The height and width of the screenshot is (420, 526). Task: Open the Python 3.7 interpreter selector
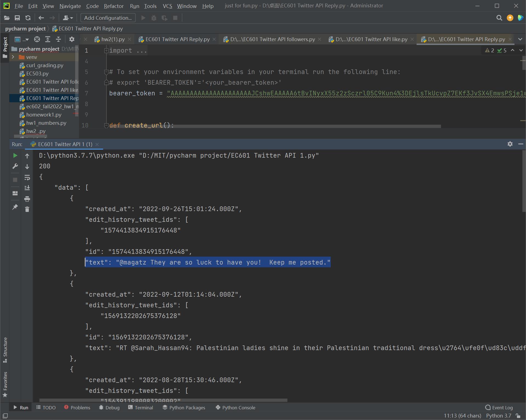[498, 416]
